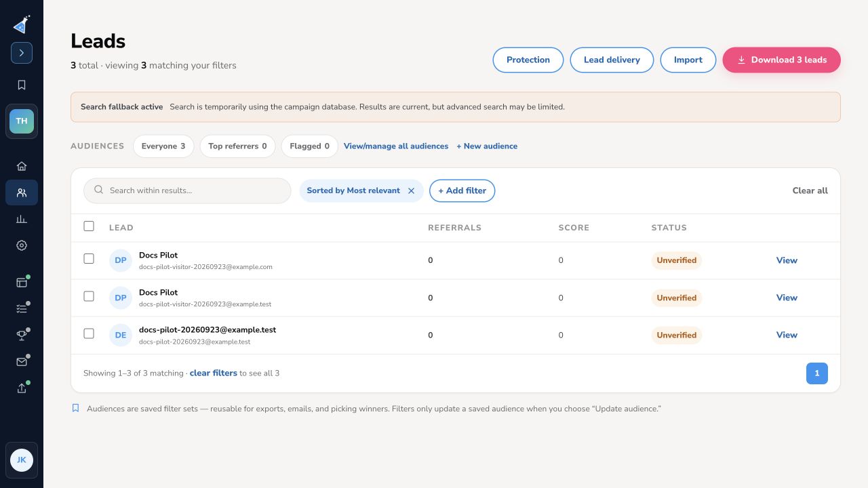Image resolution: width=868 pixels, height=488 pixels.
Task: View the docs-pilot-visitor example.com lead
Action: (787, 260)
